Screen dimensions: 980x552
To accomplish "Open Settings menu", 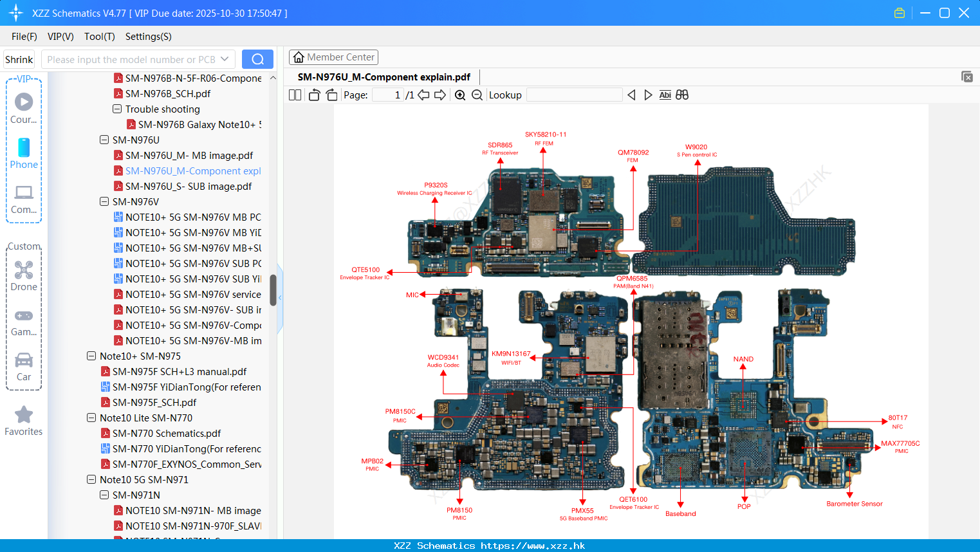I will (x=149, y=37).
